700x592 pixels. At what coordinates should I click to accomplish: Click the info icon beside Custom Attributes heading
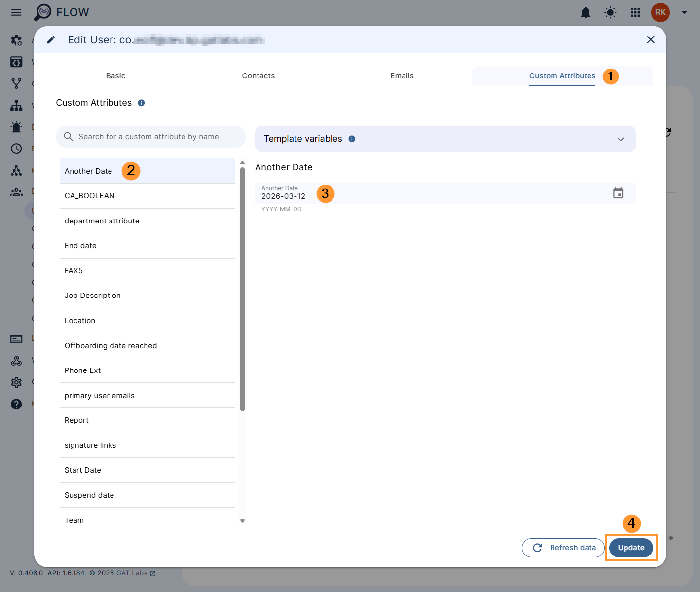141,103
